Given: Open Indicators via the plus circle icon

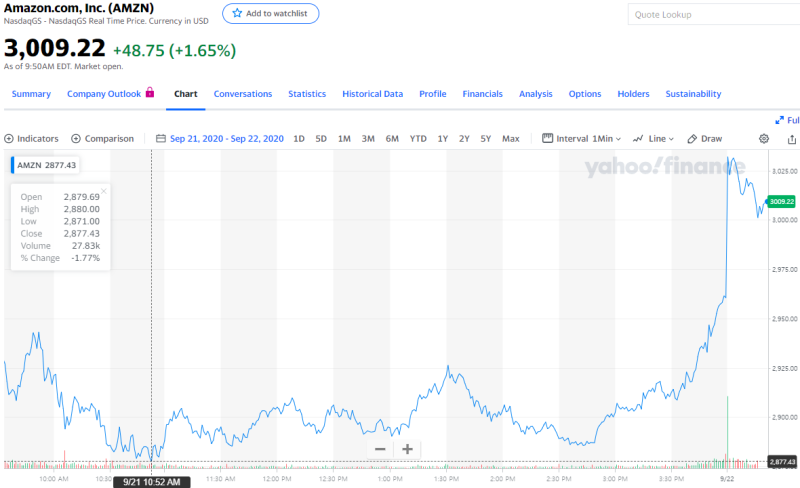Looking at the screenshot, I should point(9,139).
